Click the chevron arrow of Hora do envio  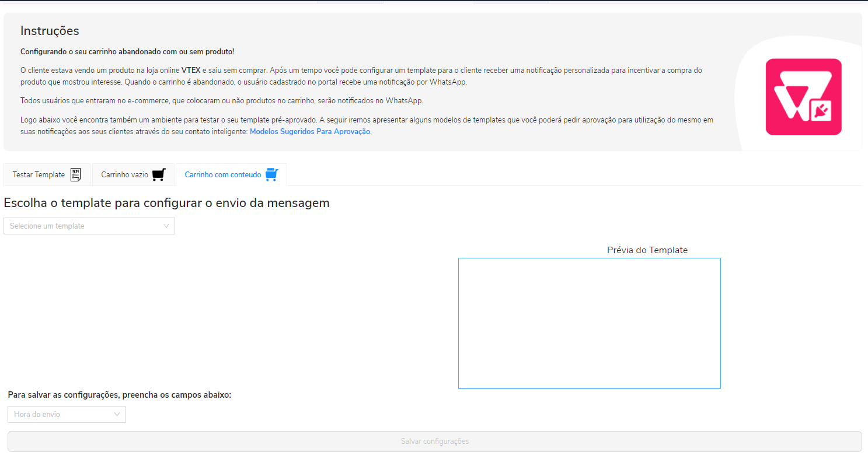[x=117, y=415]
